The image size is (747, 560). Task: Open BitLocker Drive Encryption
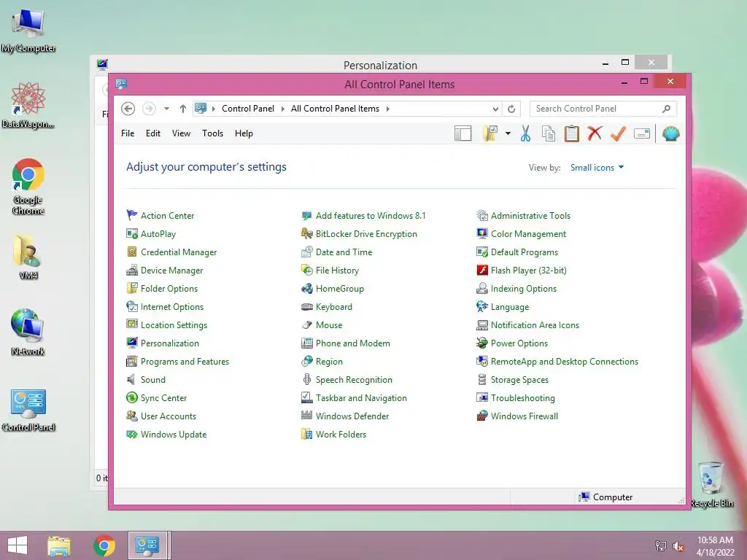pos(360,234)
